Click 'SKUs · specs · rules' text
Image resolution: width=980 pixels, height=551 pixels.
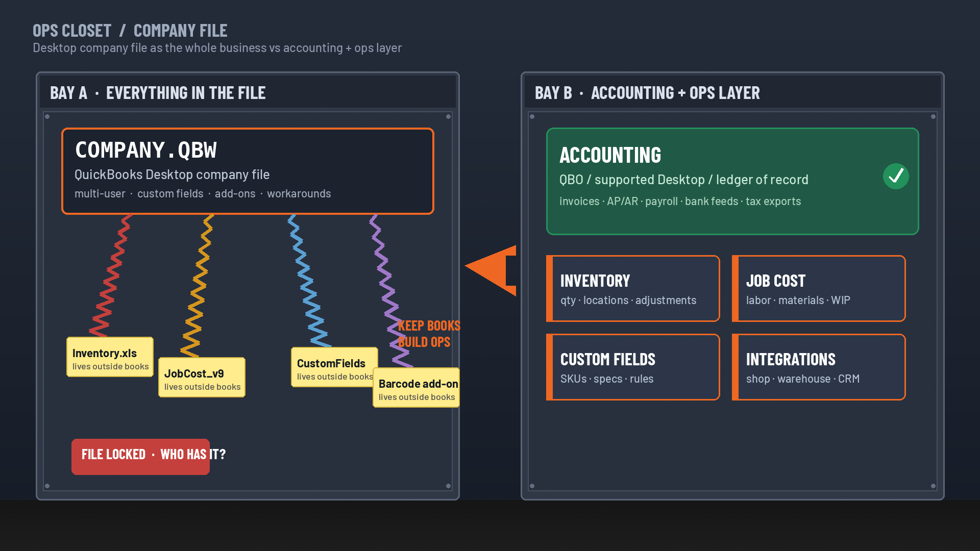[x=607, y=379]
